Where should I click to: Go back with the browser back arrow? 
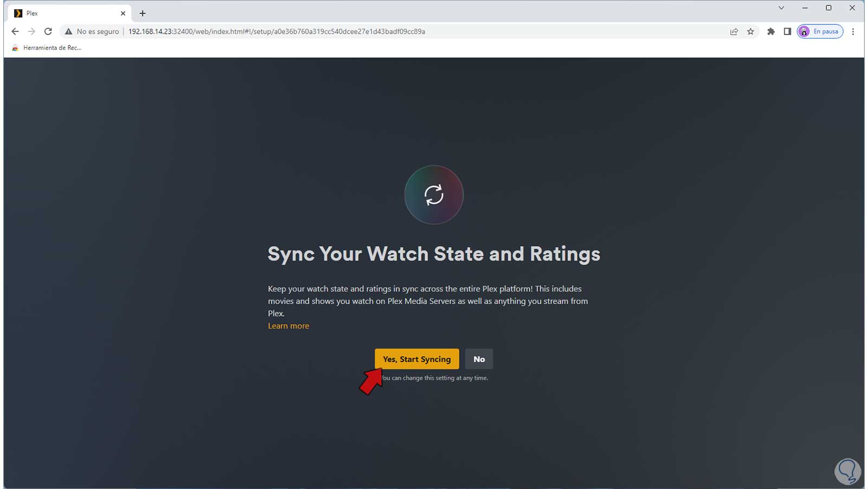click(x=15, y=31)
